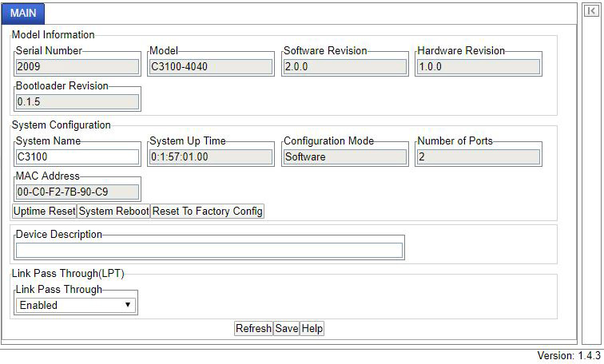The height and width of the screenshot is (364, 604).
Task: Click the Software Revision field
Action: [345, 67]
